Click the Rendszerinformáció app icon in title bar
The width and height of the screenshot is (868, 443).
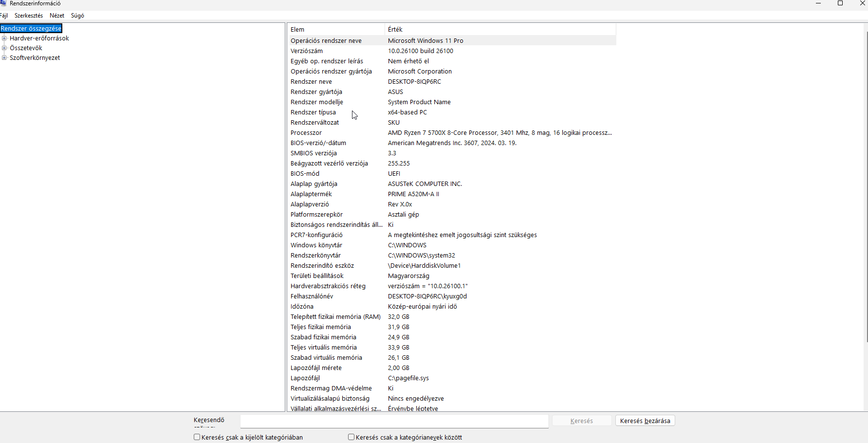click(x=3, y=3)
